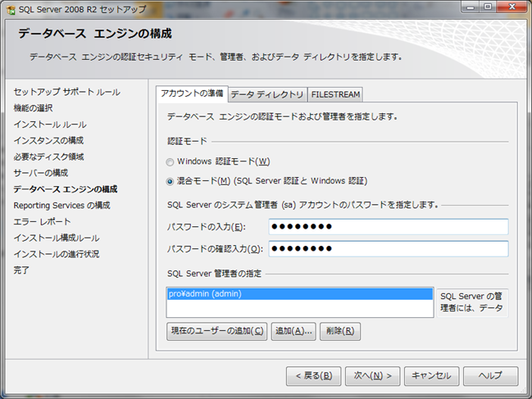Click データベース エンジンの構成 step in sidebar

pos(65,189)
